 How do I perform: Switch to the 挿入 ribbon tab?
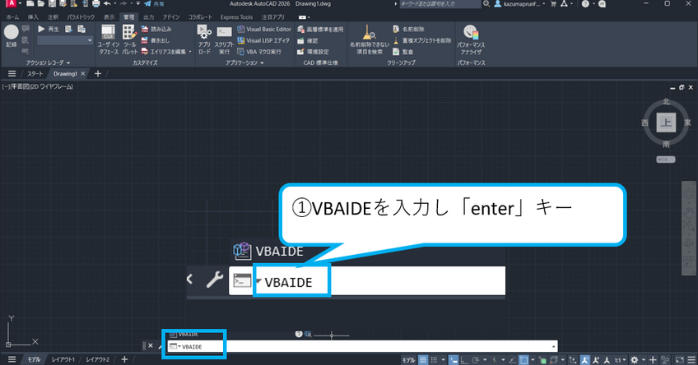[x=33, y=17]
